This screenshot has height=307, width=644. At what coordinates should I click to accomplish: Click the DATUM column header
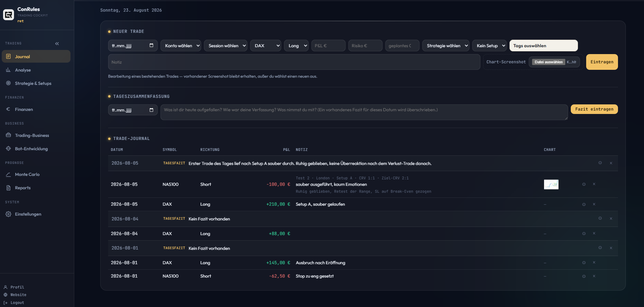(x=117, y=150)
